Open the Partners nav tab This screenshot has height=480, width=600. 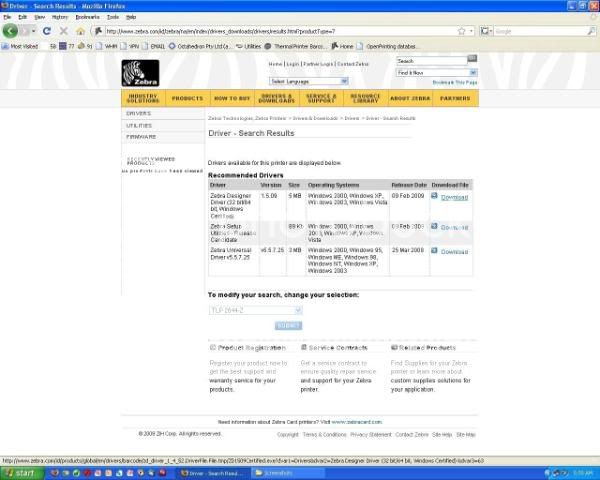pyautogui.click(x=455, y=98)
